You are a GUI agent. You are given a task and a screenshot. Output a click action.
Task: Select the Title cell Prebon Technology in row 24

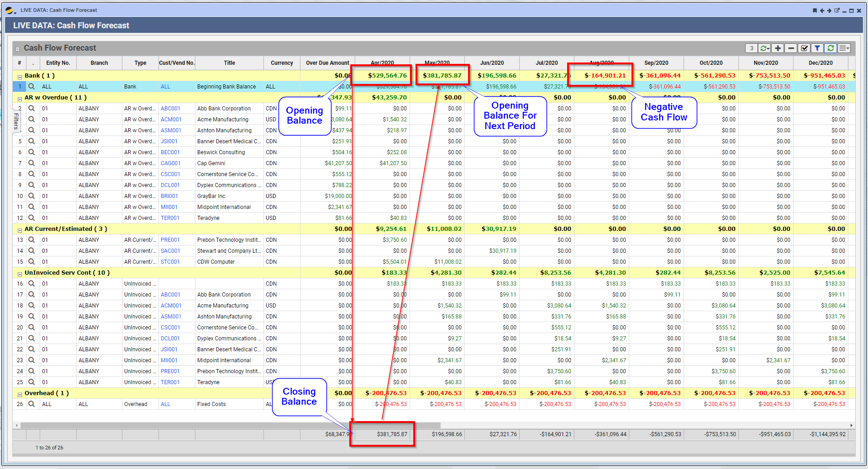coord(229,371)
